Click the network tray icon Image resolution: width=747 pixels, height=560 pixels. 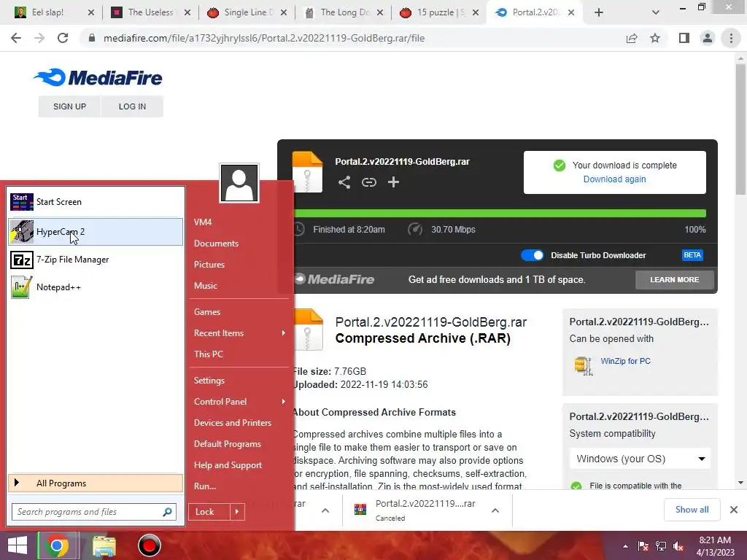[661, 546]
